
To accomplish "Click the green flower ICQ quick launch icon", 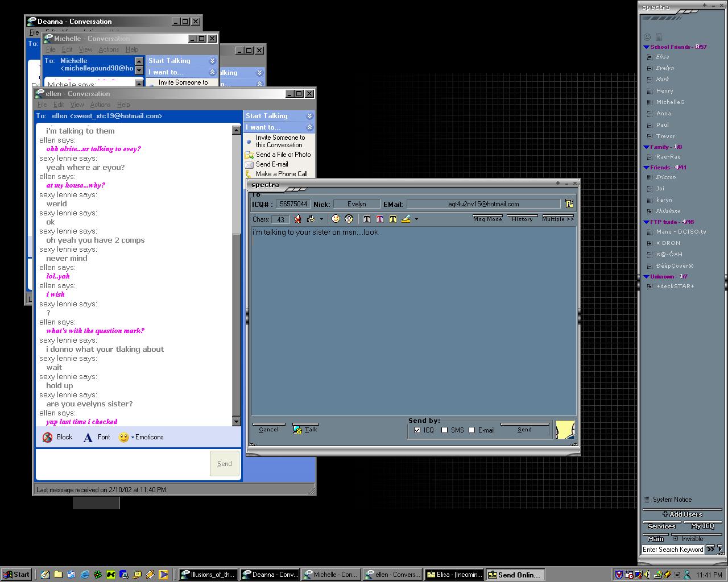I will click(97, 575).
